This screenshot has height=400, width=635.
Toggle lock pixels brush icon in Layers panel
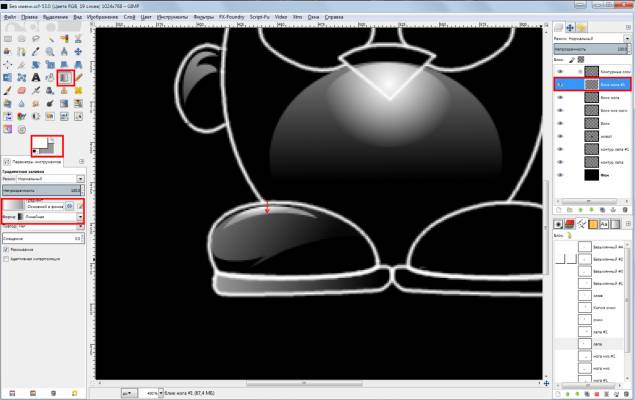(572, 60)
